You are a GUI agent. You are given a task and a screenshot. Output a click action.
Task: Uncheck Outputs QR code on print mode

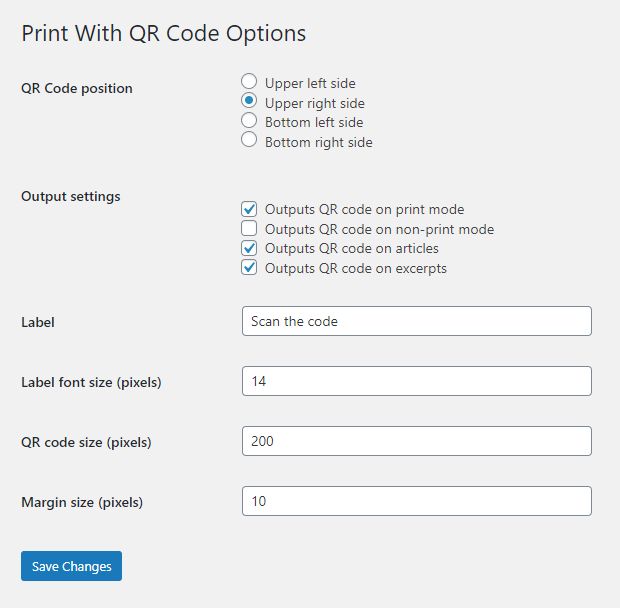(250, 209)
